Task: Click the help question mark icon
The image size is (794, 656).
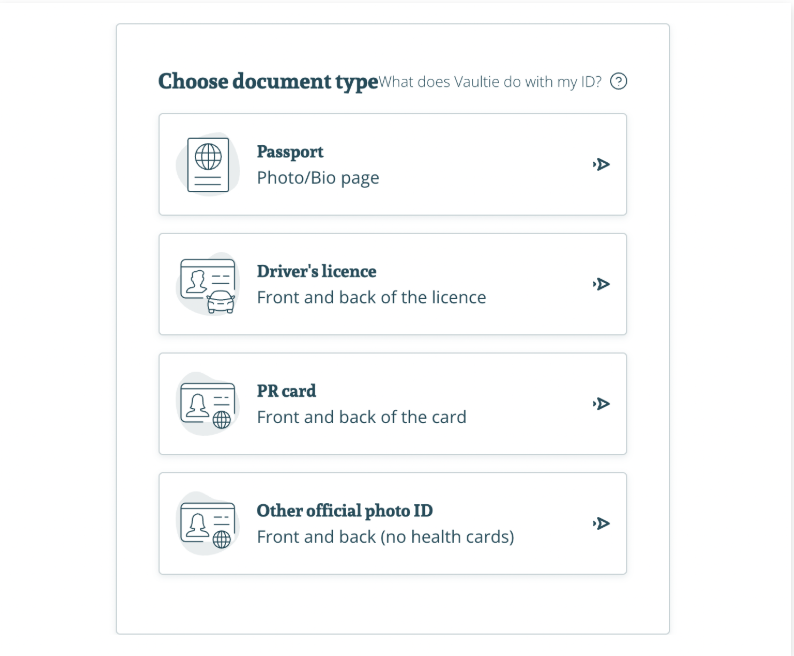Action: coord(618,82)
